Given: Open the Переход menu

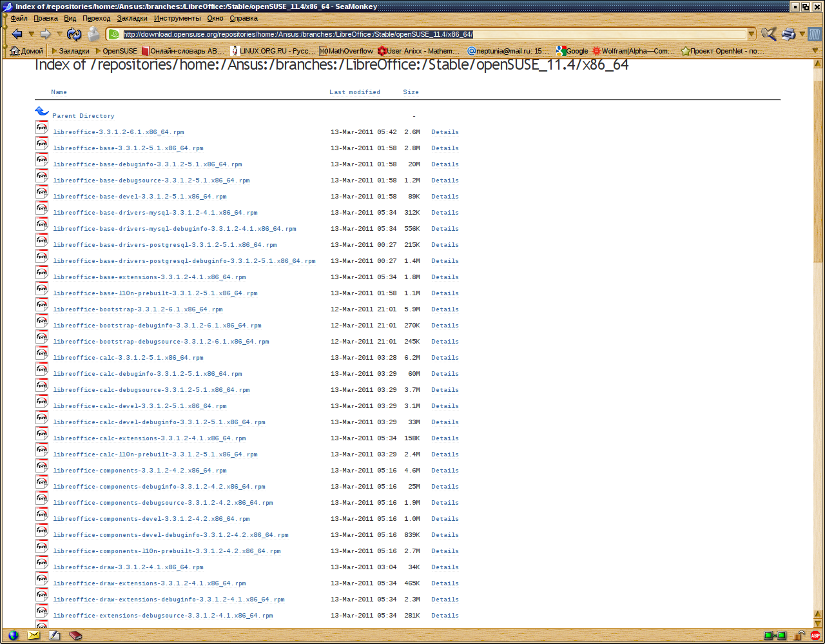Looking at the screenshot, I should click(x=97, y=18).
